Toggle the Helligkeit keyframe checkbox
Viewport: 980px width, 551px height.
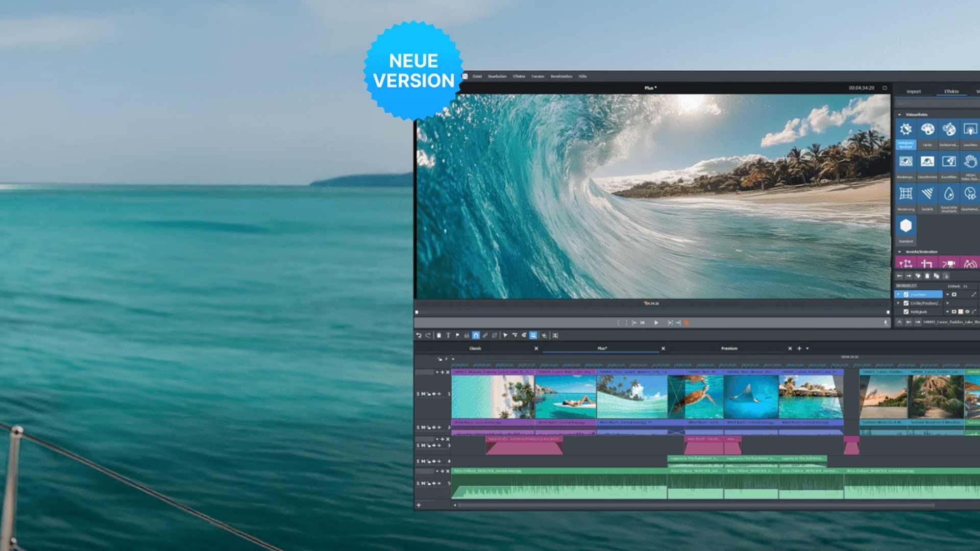906,312
